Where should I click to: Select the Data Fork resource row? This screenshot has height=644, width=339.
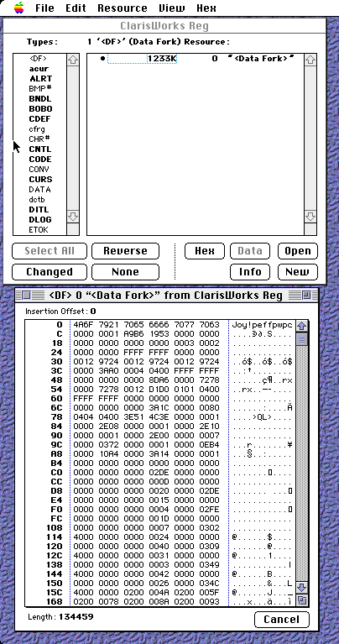196,59
